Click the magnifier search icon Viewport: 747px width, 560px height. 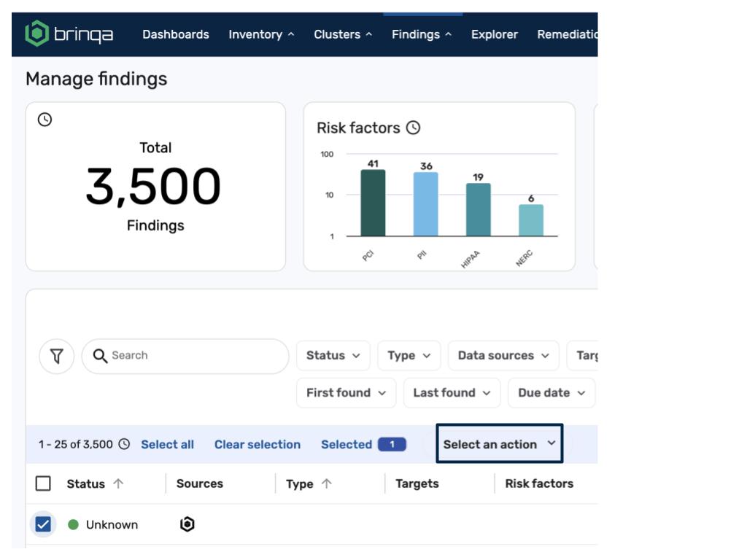click(x=100, y=356)
